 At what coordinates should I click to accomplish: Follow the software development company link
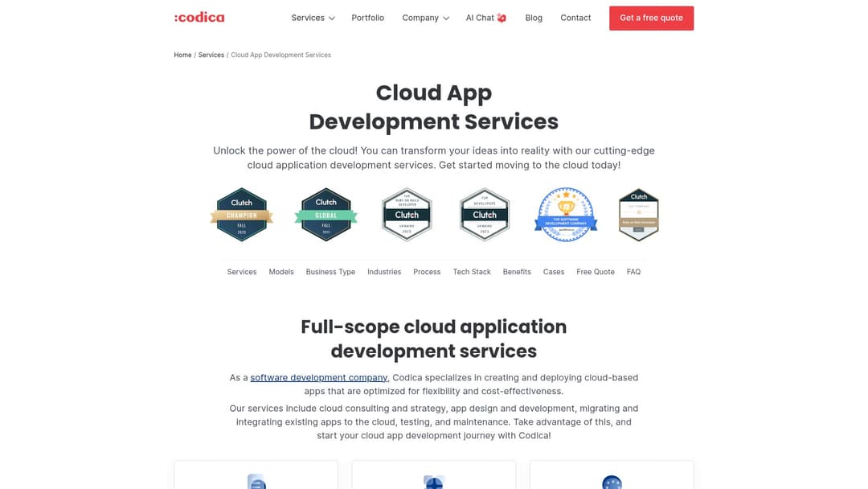(x=319, y=378)
